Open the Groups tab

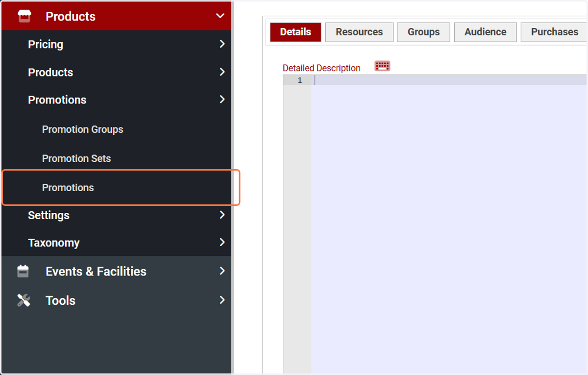coord(423,32)
